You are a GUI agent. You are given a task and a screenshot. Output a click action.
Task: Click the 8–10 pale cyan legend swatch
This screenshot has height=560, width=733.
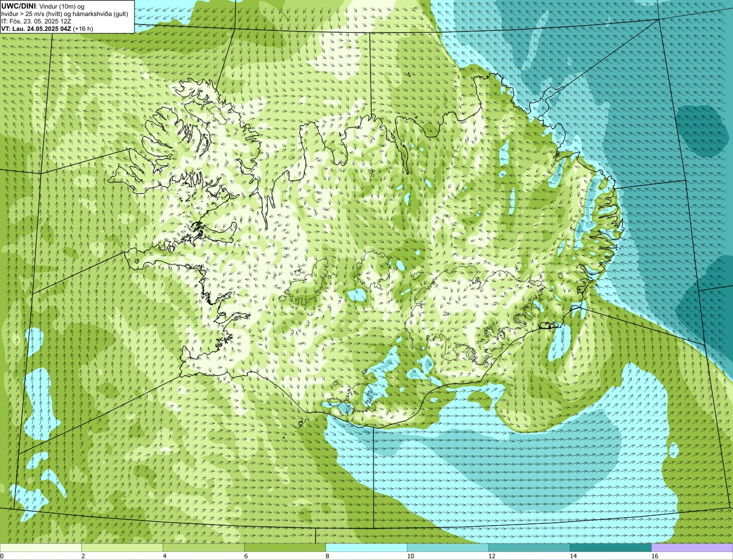[x=366, y=547]
